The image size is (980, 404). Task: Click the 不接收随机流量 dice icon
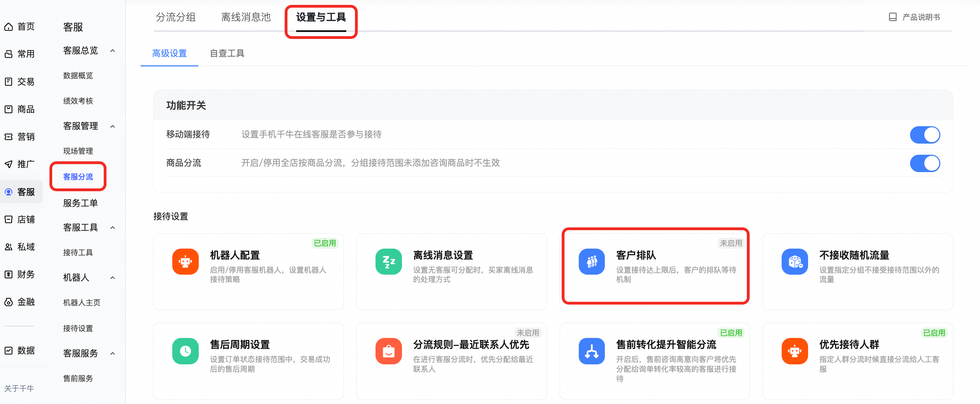pos(795,261)
